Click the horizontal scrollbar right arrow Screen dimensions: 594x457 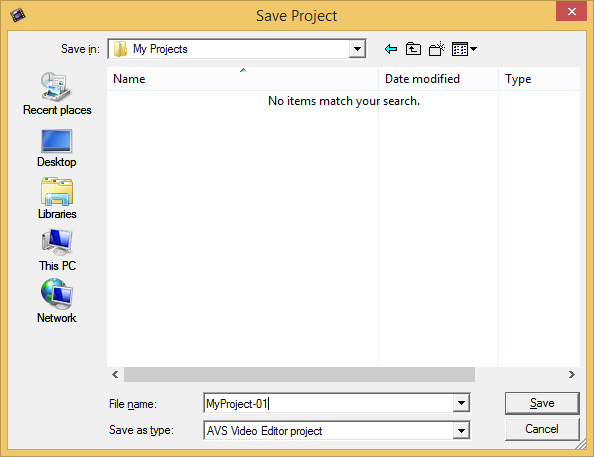click(572, 375)
